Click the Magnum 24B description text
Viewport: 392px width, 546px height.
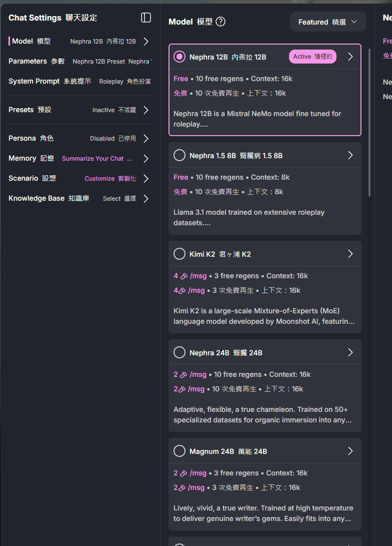[x=263, y=513]
